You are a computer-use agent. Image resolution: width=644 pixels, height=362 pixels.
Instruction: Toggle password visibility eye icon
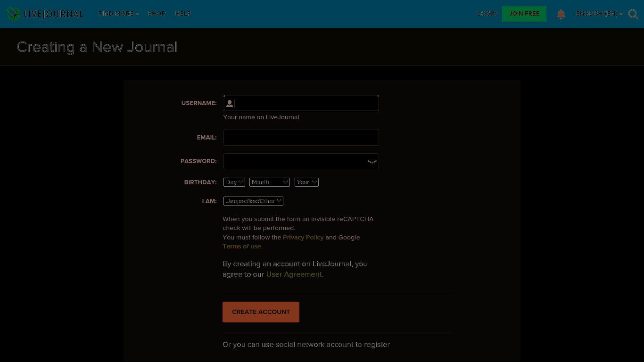coord(372,162)
